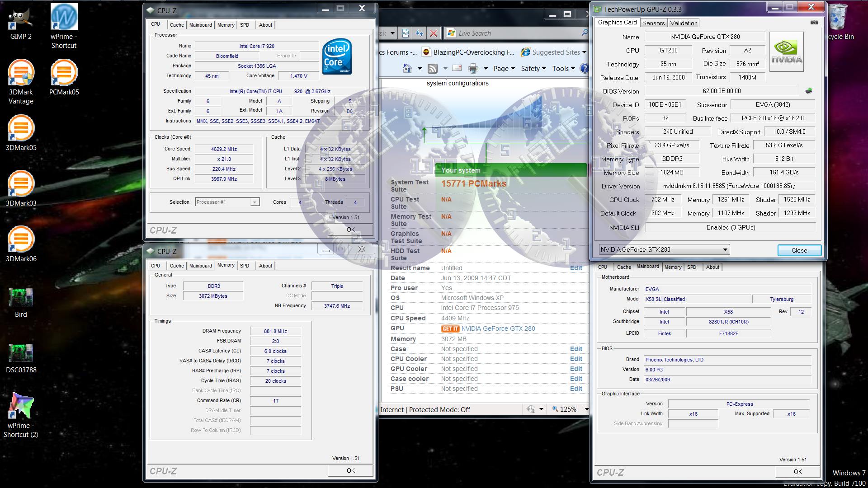The width and height of the screenshot is (868, 488).
Task: Click the browser Compatibility View icon
Action: point(406,33)
